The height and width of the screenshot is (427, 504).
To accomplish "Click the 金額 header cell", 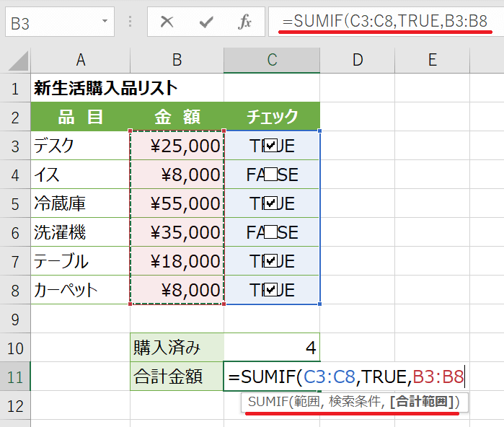I will point(177,117).
